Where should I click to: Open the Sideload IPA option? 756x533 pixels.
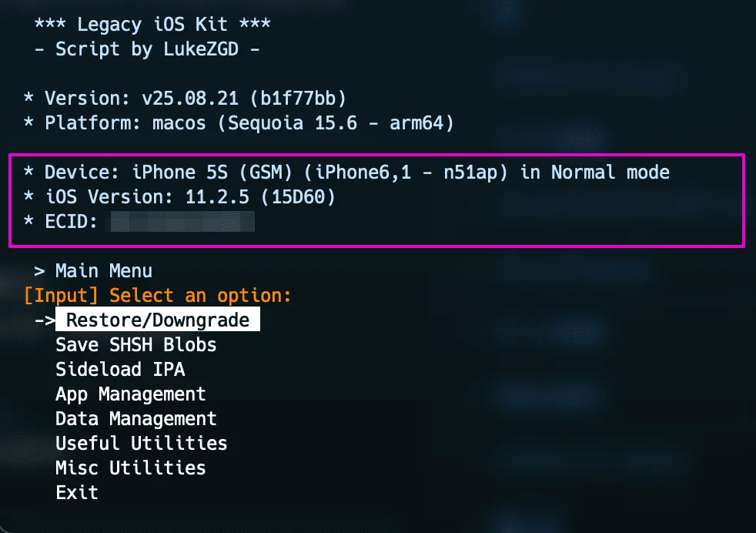(x=120, y=370)
